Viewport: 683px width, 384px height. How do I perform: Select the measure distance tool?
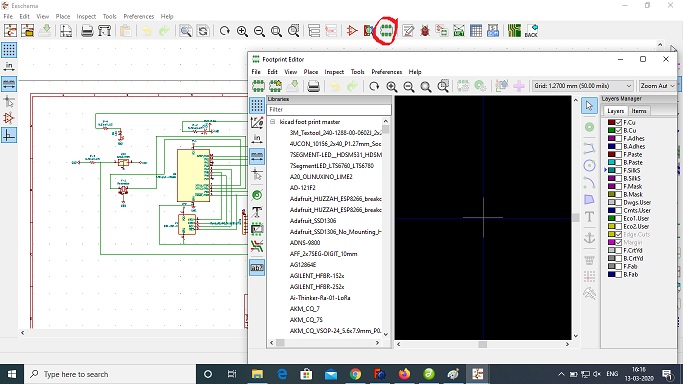point(589,294)
